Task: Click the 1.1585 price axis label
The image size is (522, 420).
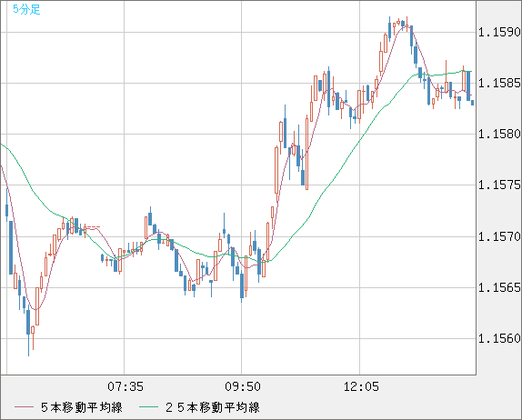Action: [x=499, y=83]
